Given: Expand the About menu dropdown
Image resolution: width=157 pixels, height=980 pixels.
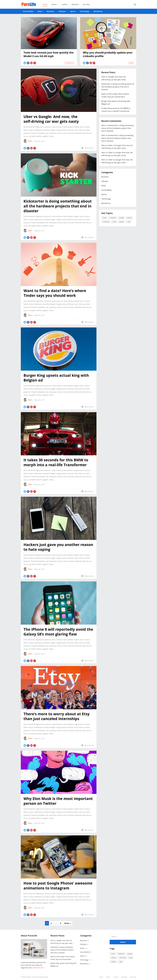Looking at the screenshot, I should (x=54, y=5).
